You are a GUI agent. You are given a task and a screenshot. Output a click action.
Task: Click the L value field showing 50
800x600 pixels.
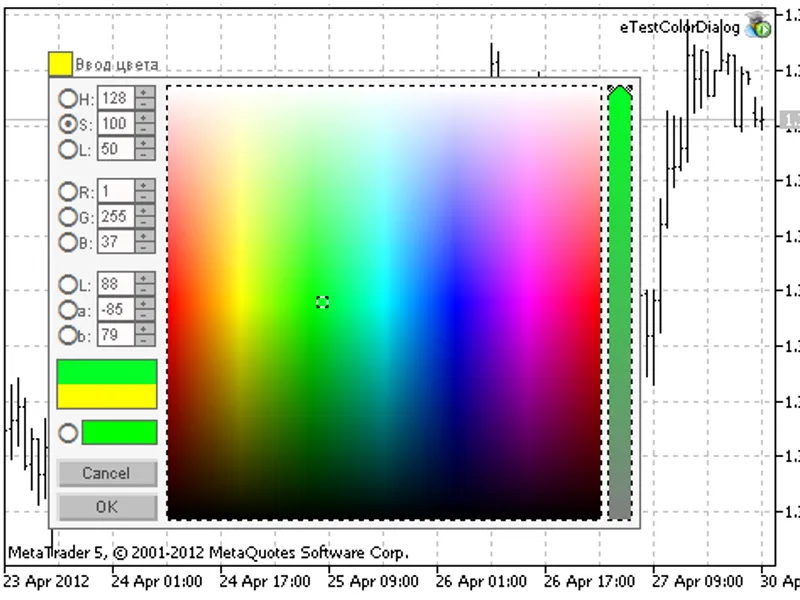coord(116,149)
